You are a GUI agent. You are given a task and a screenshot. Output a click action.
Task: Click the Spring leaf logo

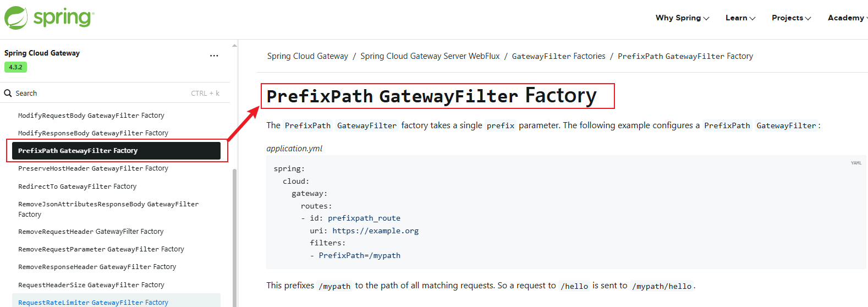coord(16,18)
